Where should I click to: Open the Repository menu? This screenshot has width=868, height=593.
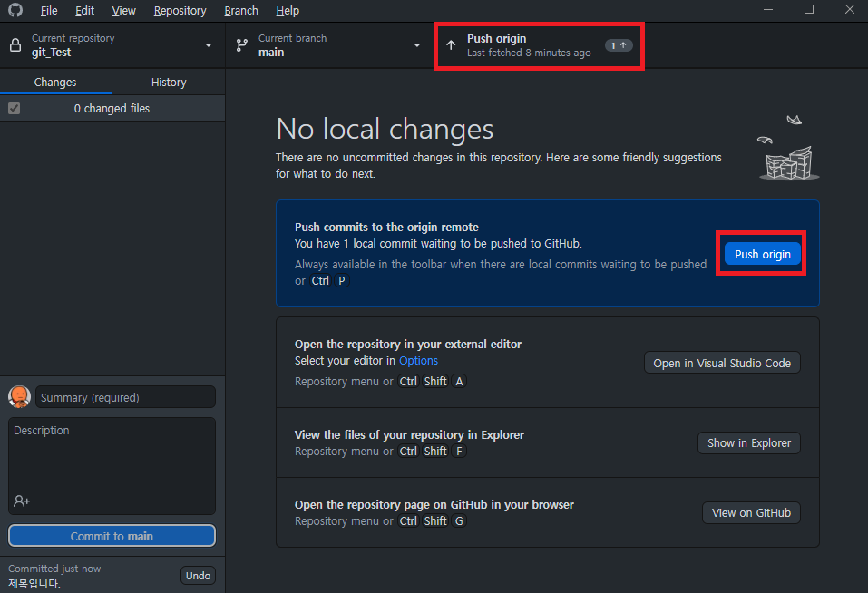pyautogui.click(x=180, y=11)
